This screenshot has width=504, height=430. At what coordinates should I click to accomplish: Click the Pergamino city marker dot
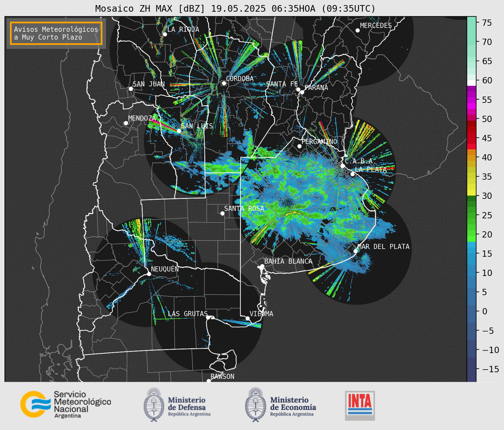coord(299,146)
